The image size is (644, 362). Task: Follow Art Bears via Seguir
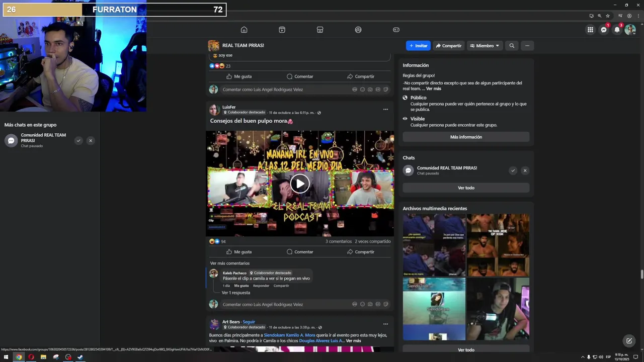click(x=249, y=322)
